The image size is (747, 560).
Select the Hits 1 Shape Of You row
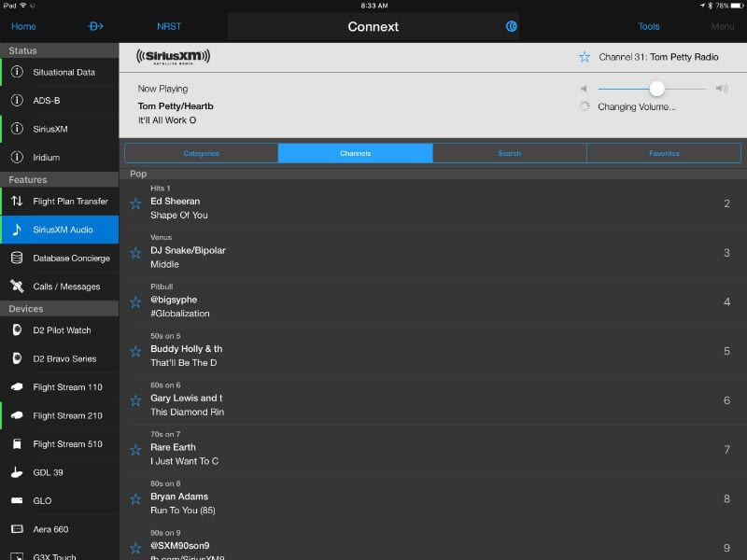[x=432, y=203]
